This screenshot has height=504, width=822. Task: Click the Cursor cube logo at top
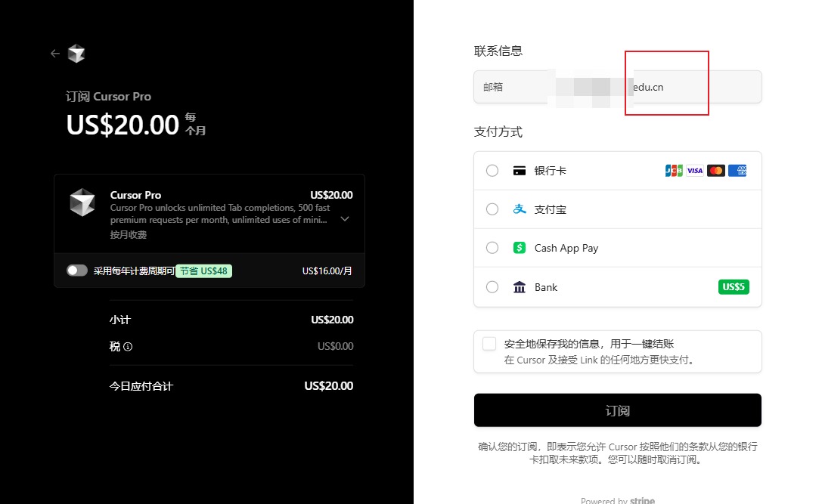76,54
